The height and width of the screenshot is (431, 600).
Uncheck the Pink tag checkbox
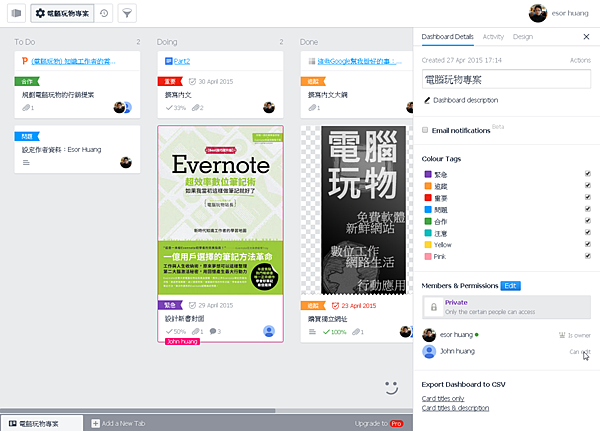tap(588, 256)
